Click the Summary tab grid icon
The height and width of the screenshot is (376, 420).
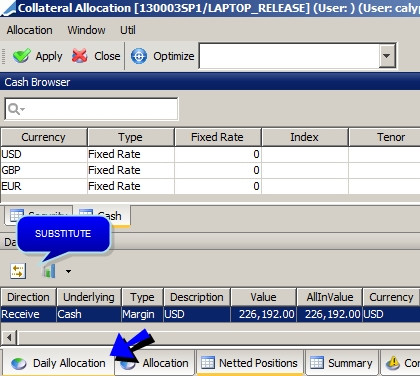coord(317,363)
